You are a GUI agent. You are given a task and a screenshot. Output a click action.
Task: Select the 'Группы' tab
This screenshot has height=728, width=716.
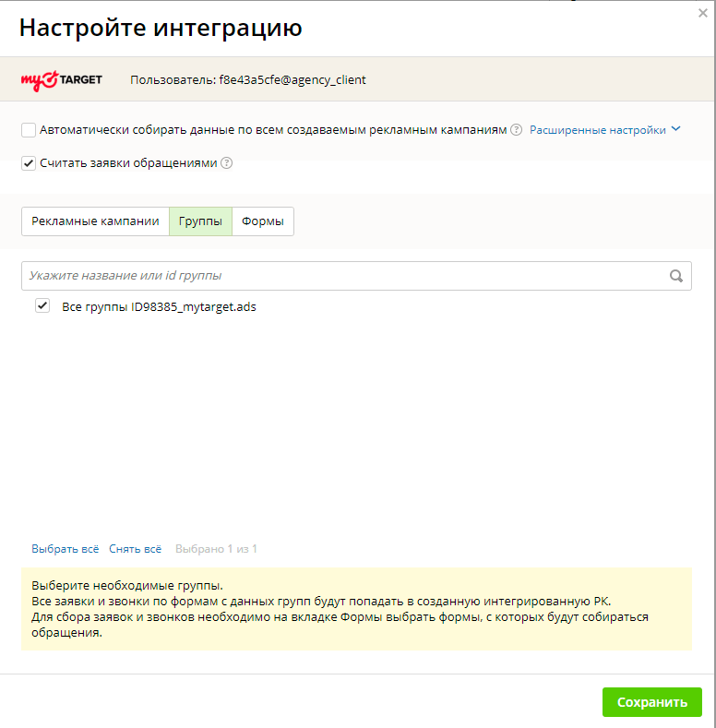tap(200, 221)
